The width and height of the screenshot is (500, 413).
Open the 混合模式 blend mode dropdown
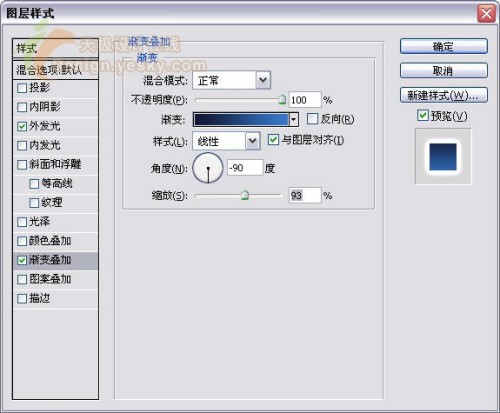[x=263, y=80]
